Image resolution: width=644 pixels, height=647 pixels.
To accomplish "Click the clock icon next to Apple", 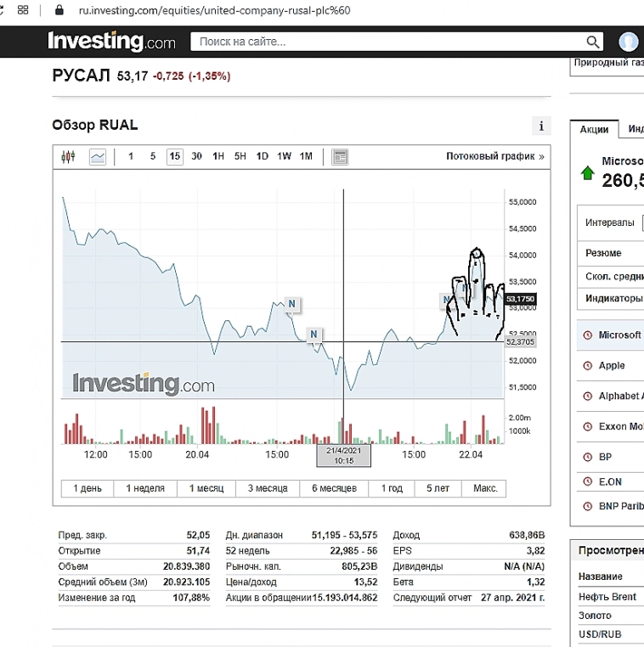I will tap(586, 366).
